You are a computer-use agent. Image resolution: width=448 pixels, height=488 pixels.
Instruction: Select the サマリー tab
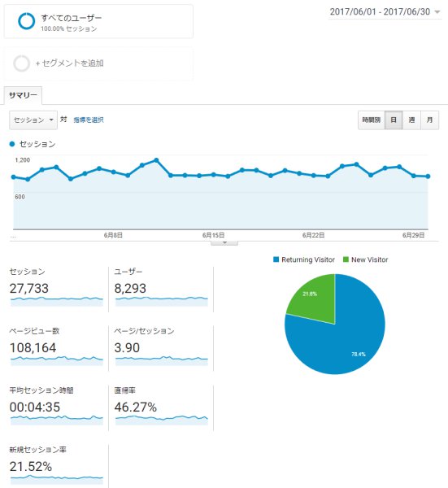coord(23,95)
